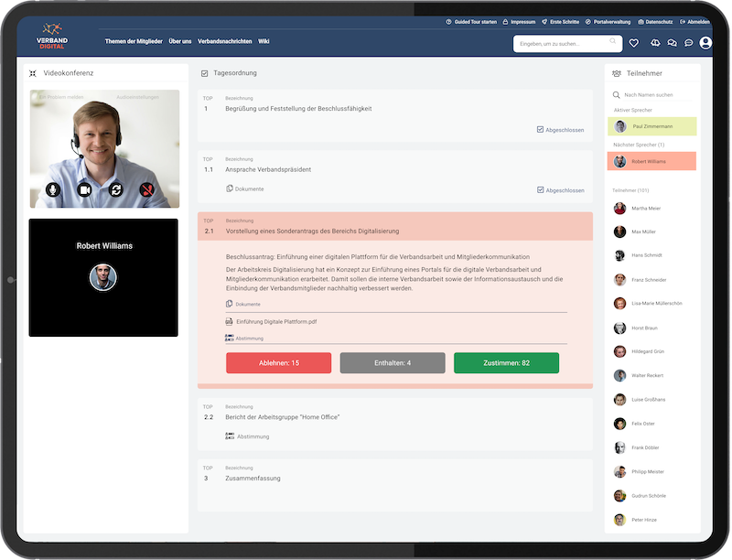Image resolution: width=732 pixels, height=560 pixels.
Task: Click the red Ablehnen vote button
Action: [x=278, y=363]
